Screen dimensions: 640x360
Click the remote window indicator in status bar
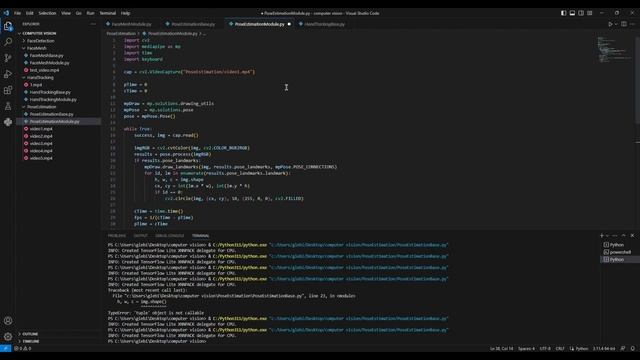pyautogui.click(x=5, y=349)
